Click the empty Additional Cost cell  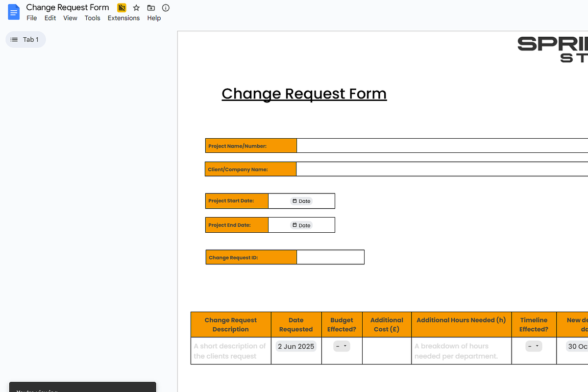pos(387,350)
